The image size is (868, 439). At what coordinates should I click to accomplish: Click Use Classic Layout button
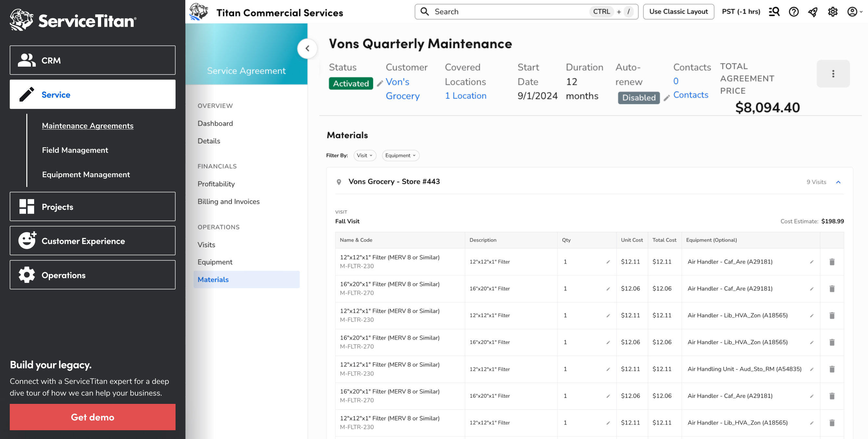click(678, 12)
